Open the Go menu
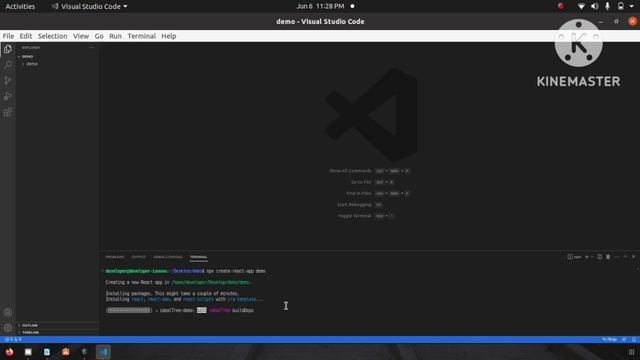Image resolution: width=640 pixels, height=360 pixels. coord(99,36)
